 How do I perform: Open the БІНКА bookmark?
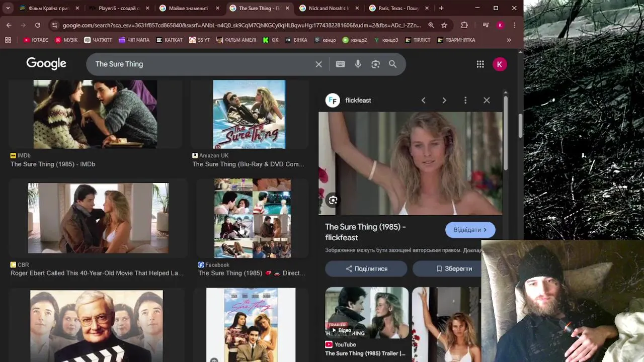296,40
